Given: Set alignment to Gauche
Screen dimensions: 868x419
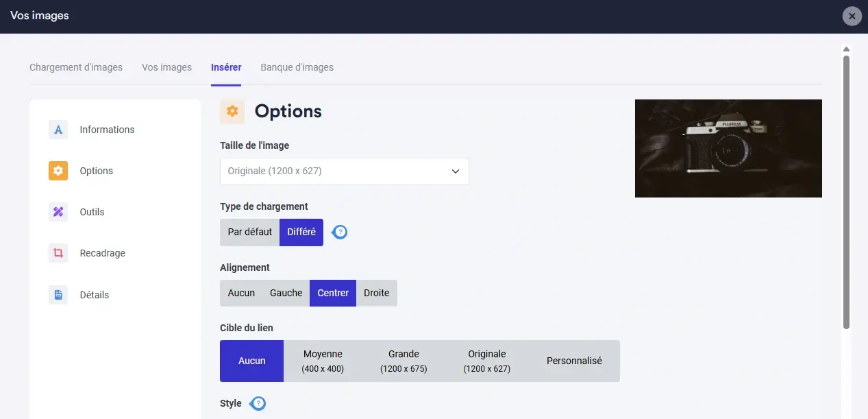Looking at the screenshot, I should click(286, 293).
